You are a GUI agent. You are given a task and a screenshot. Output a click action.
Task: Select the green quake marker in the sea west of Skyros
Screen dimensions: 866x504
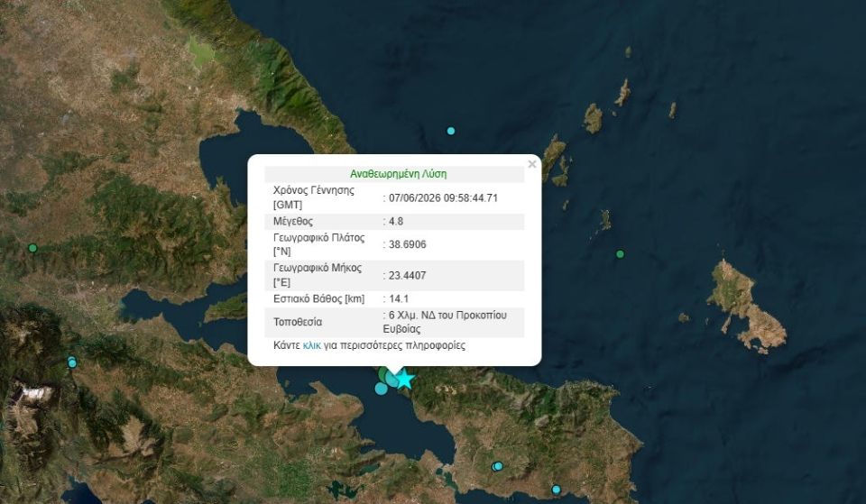[x=620, y=254]
